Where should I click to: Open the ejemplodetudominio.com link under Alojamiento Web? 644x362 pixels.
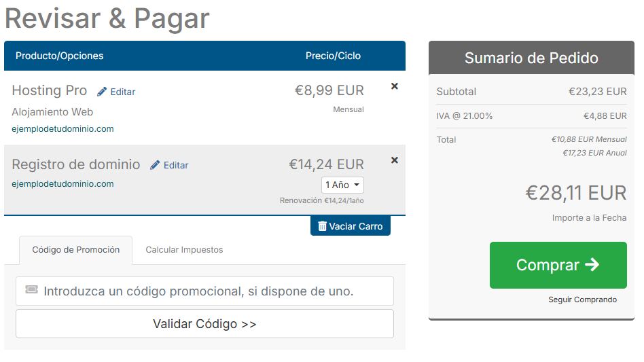click(62, 128)
